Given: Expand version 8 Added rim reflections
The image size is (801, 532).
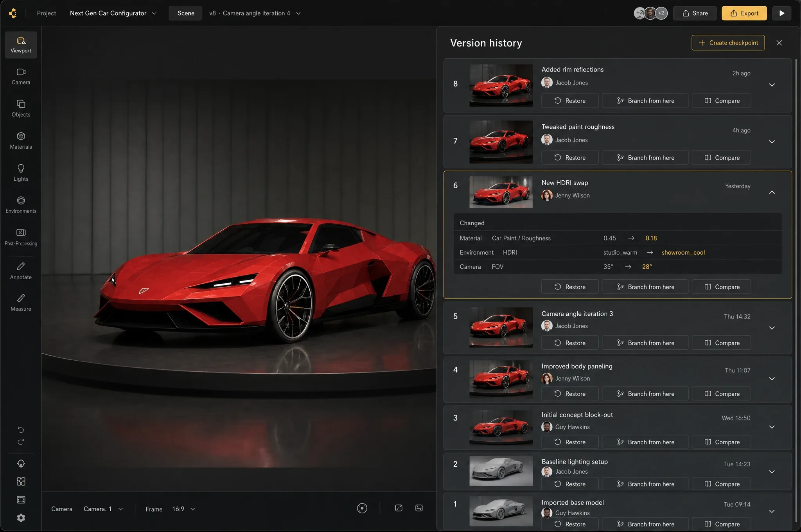Looking at the screenshot, I should [x=772, y=85].
